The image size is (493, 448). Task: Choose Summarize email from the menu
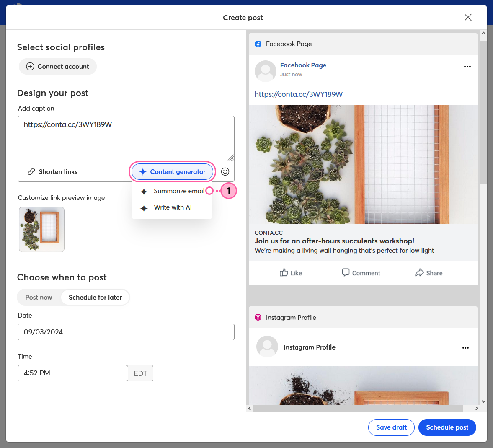pyautogui.click(x=179, y=191)
